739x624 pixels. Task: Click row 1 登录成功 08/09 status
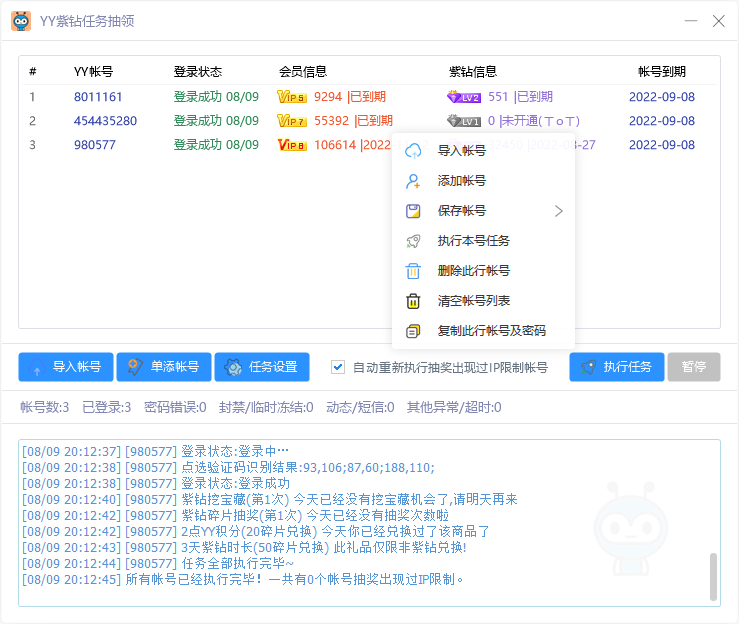tap(216, 97)
